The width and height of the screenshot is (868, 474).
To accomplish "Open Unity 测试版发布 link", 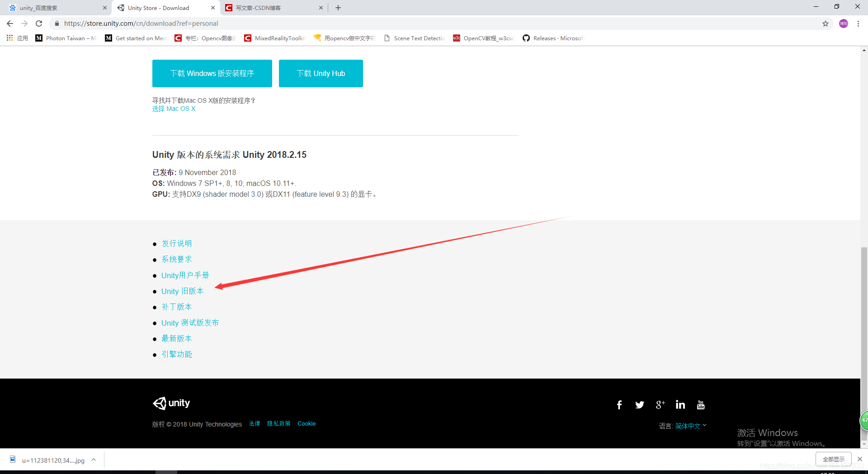I will pyautogui.click(x=190, y=322).
